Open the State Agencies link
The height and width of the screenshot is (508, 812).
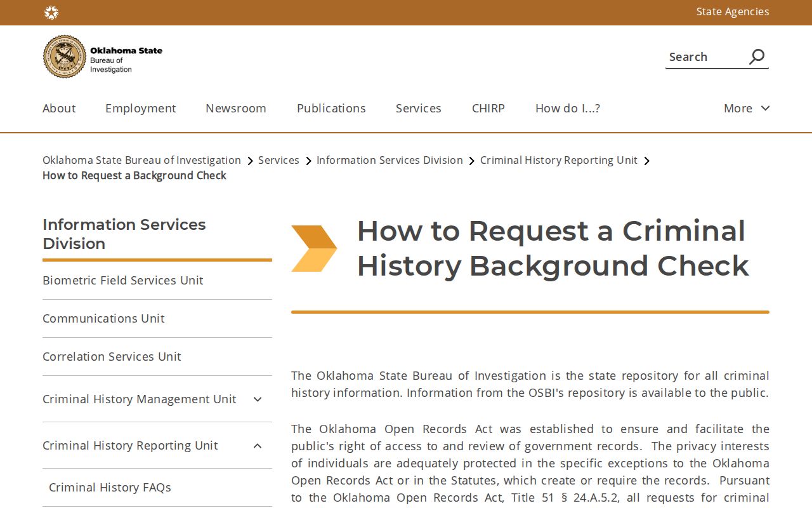tap(733, 11)
